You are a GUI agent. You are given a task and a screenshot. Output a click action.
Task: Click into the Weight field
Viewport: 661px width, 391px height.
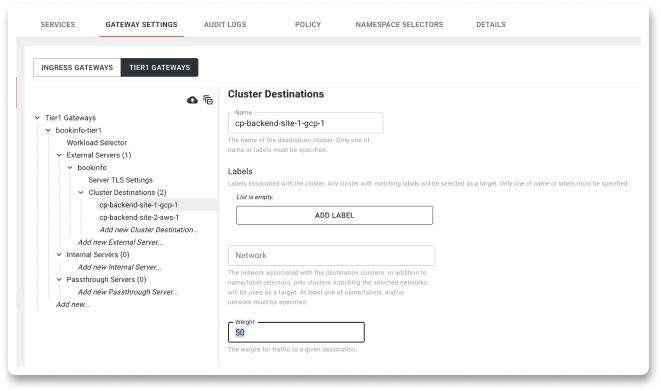[296, 332]
